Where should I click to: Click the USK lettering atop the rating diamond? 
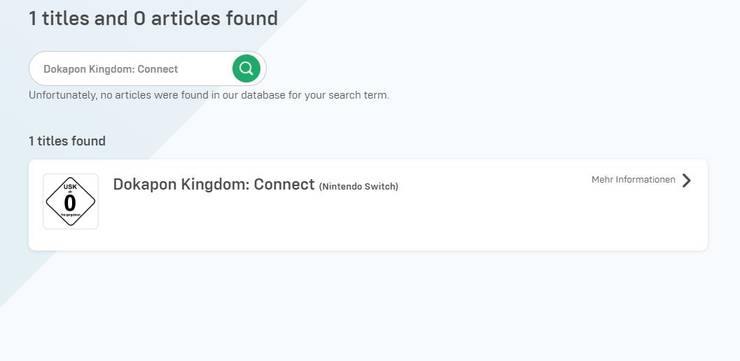tap(70, 186)
